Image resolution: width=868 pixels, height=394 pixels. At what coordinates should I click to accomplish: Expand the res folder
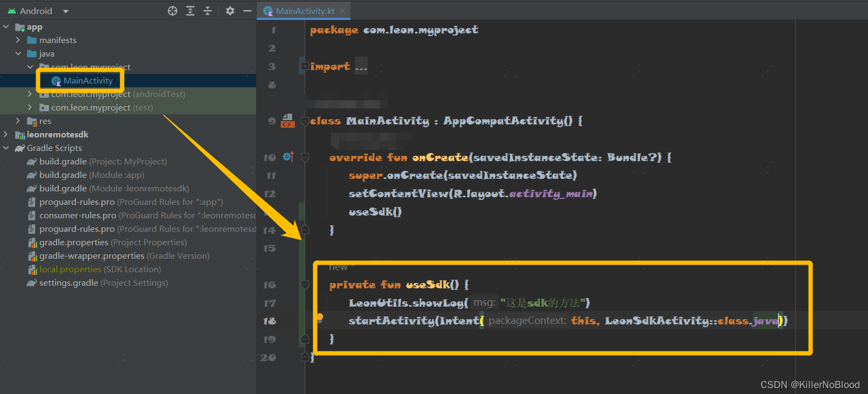[18, 121]
